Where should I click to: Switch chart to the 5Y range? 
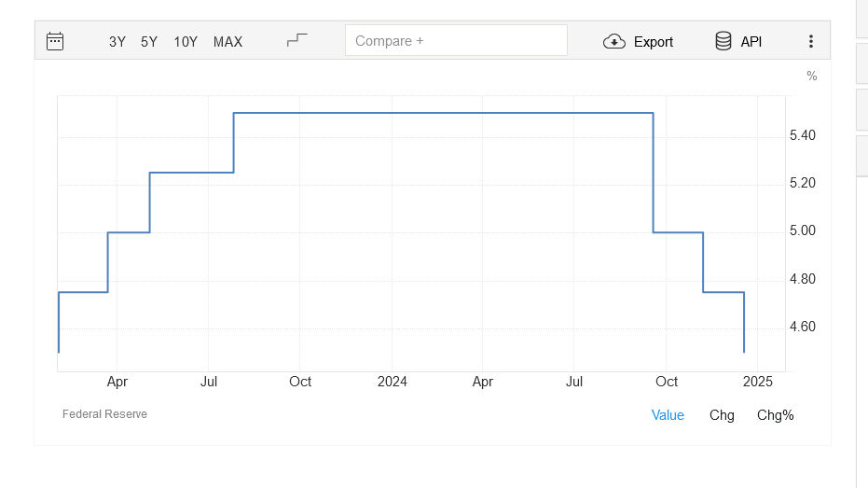click(149, 41)
